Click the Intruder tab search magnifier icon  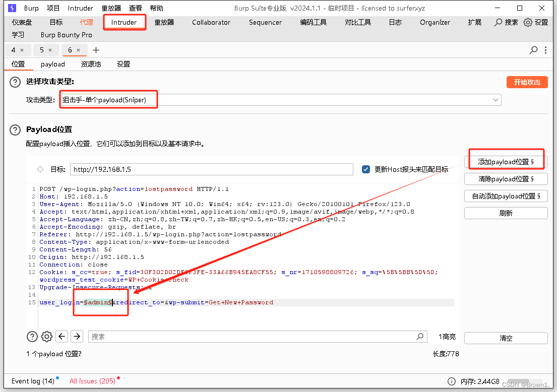coord(533,50)
